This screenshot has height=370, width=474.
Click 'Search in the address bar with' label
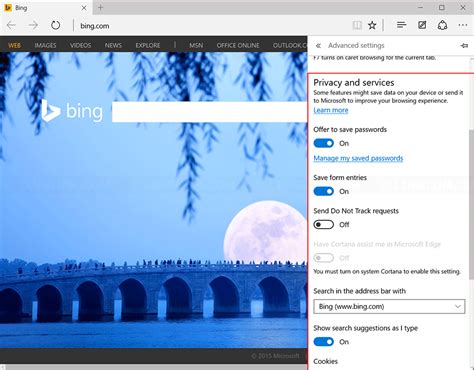(x=359, y=291)
